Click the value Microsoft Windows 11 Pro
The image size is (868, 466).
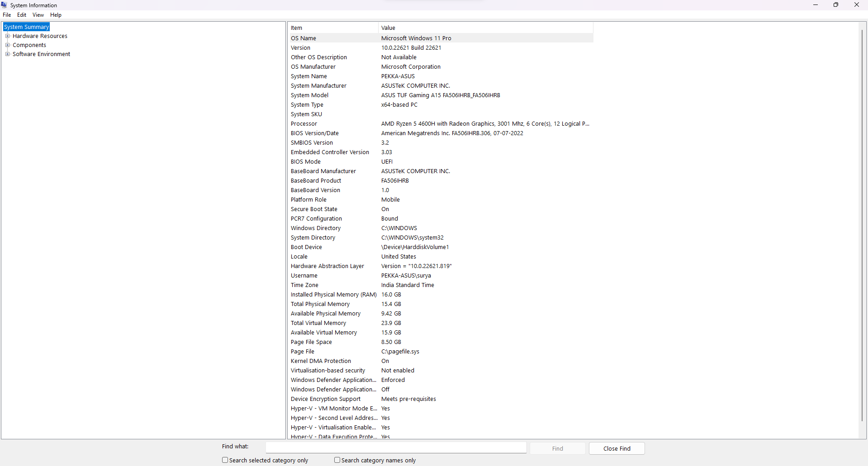(416, 38)
